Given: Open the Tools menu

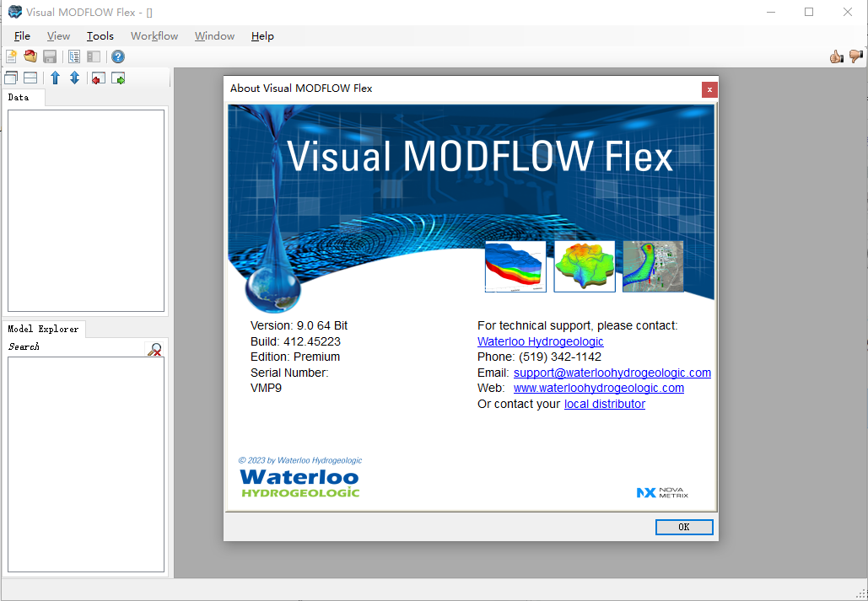Looking at the screenshot, I should (x=100, y=36).
